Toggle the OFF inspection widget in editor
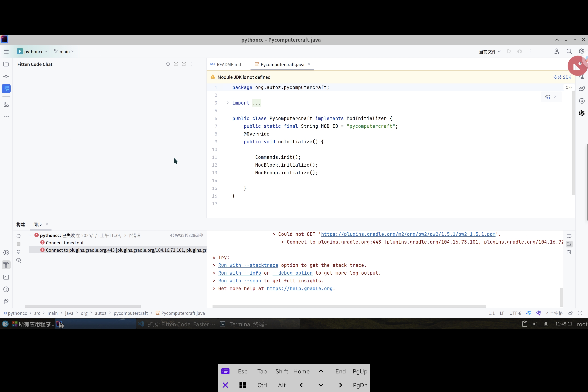 (569, 88)
